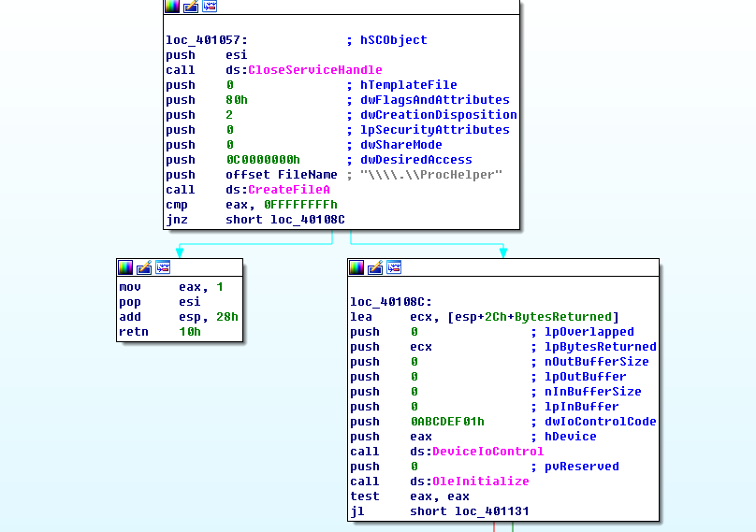
Task: Select the loc_401057: label
Action: [207, 40]
